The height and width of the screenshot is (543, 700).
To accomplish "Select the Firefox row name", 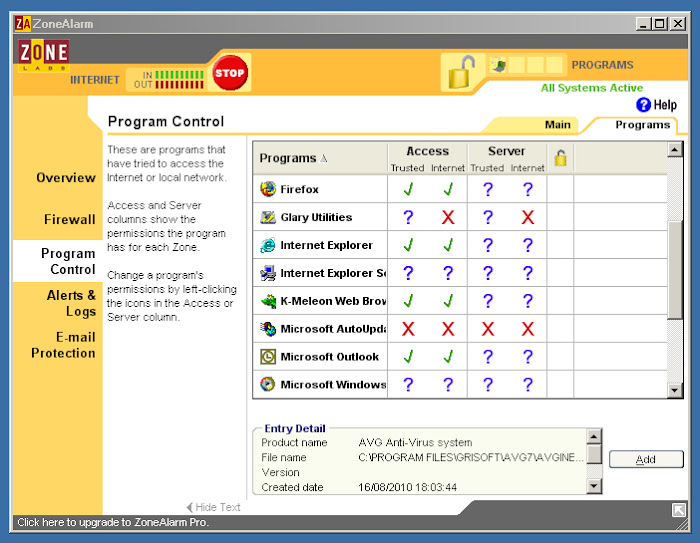I will click(300, 189).
